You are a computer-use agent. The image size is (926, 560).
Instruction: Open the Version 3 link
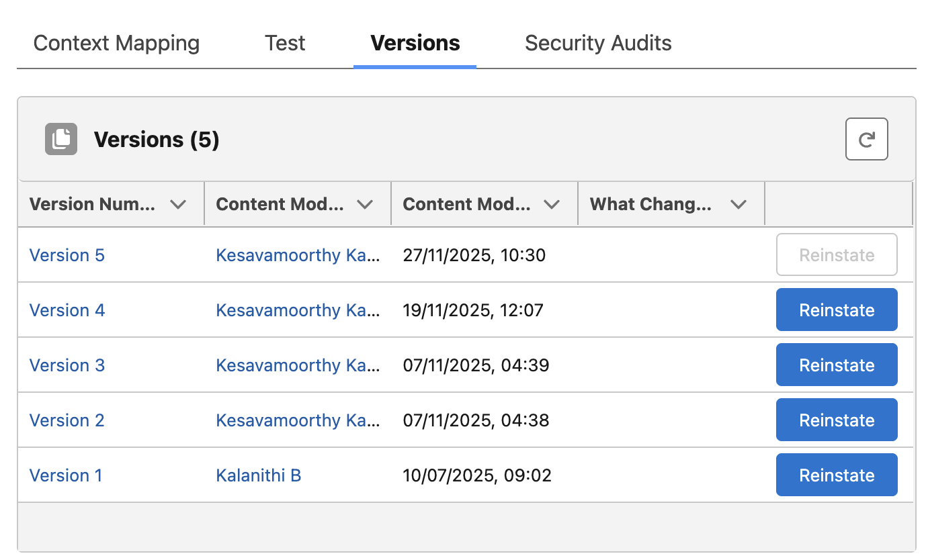(x=67, y=365)
